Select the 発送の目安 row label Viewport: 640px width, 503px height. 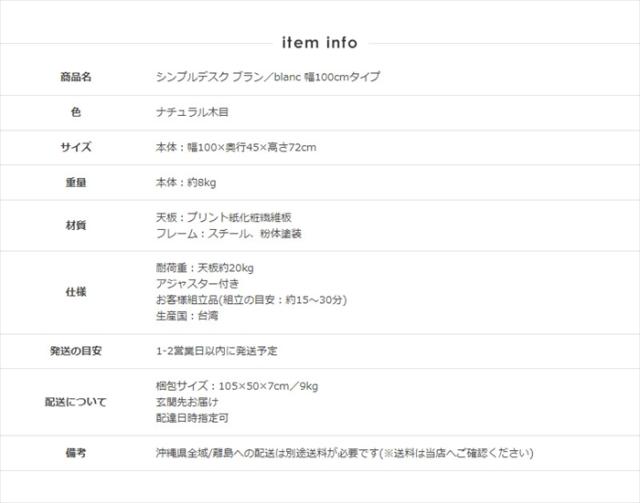[x=76, y=351]
